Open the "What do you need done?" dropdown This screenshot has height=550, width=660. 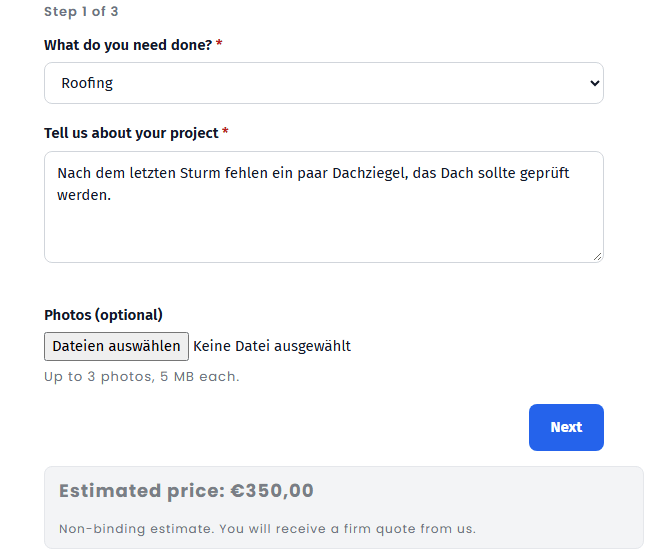(324, 83)
